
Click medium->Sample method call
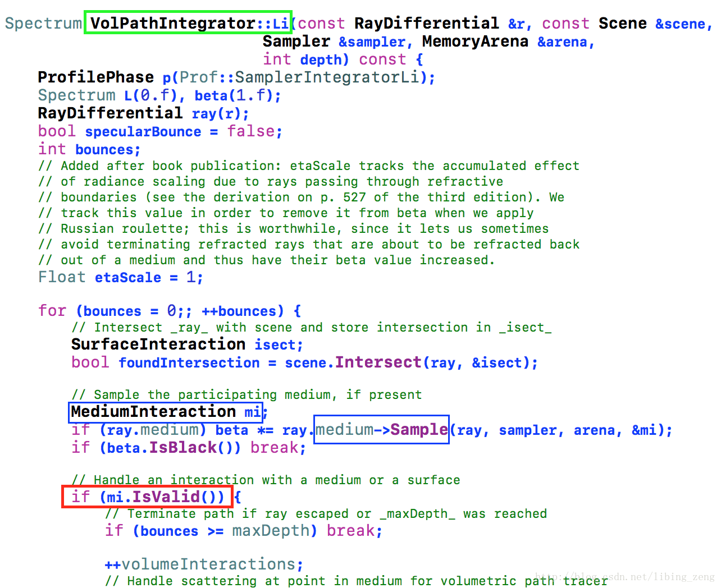coord(381,429)
